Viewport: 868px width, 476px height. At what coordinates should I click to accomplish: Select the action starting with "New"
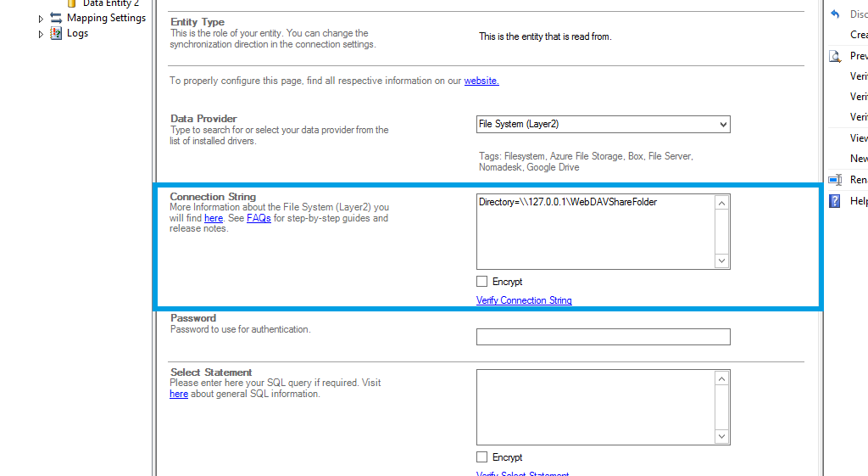point(858,159)
